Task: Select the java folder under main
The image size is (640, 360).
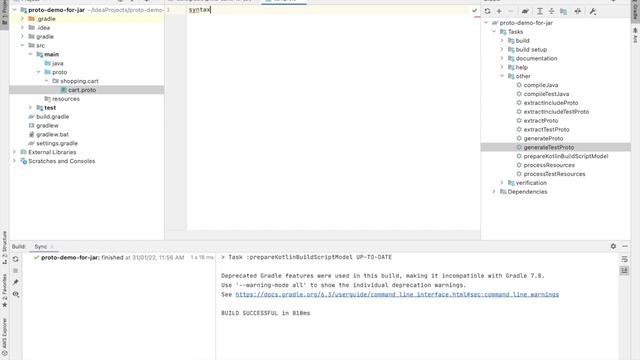Action: click(58, 63)
